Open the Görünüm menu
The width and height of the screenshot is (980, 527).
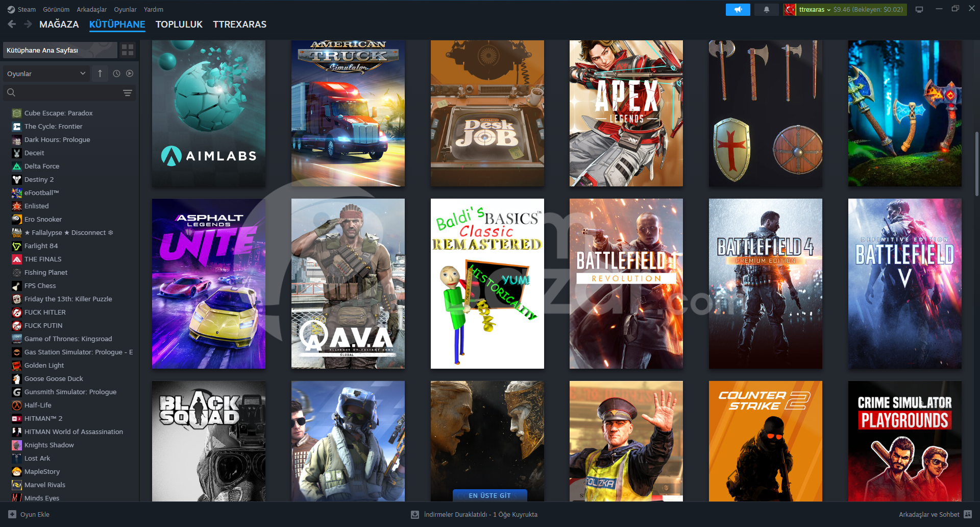[56, 9]
